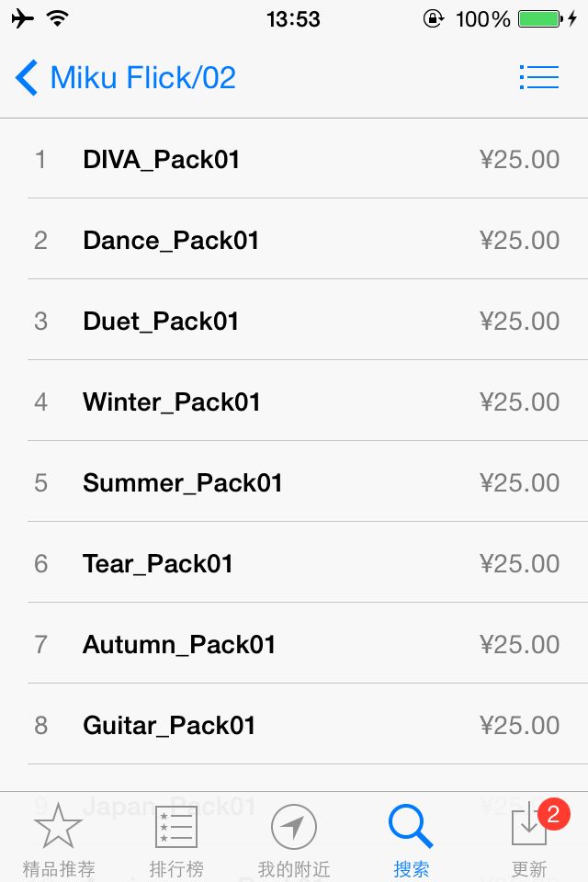Tap the Top Charts list icon
This screenshot has height=882, width=588.
(175, 827)
